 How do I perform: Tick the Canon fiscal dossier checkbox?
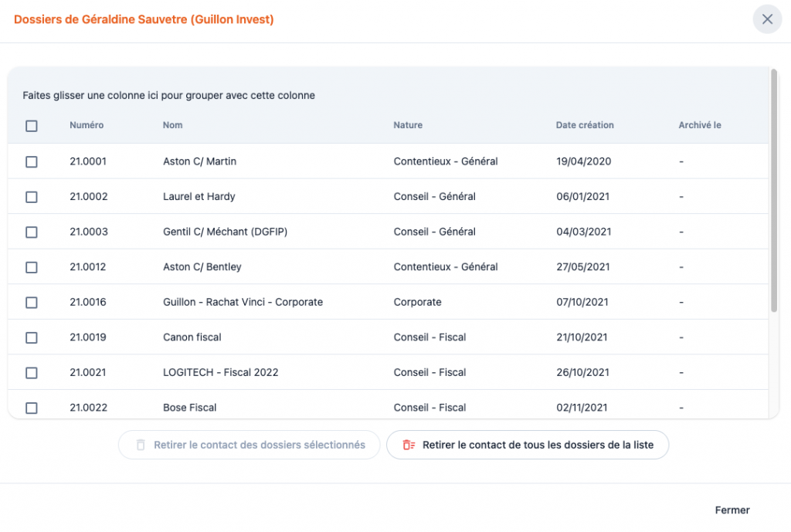point(32,337)
